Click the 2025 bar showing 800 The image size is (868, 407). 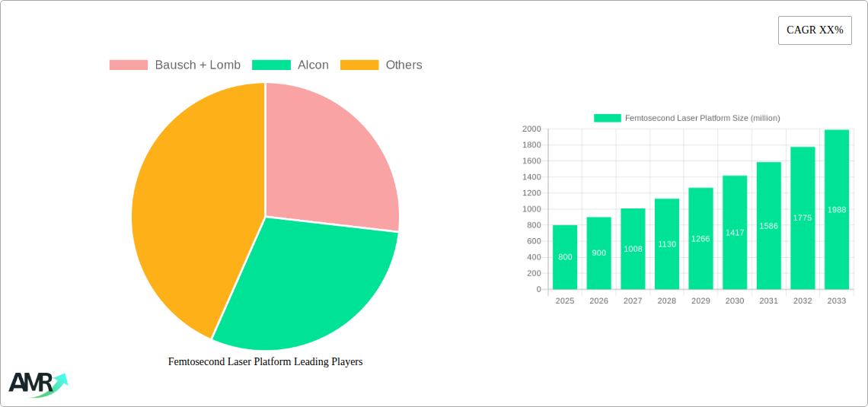tap(565, 257)
